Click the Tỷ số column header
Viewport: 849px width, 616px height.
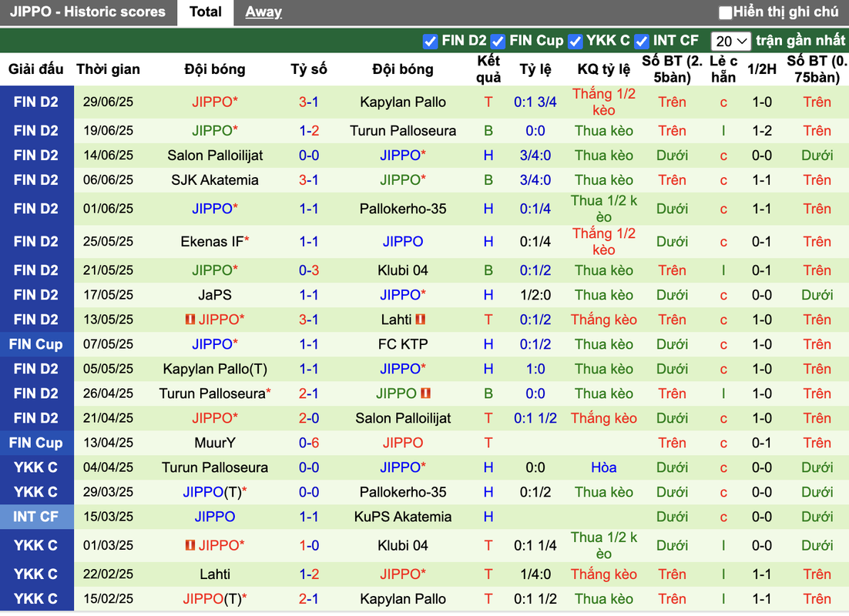(x=309, y=69)
